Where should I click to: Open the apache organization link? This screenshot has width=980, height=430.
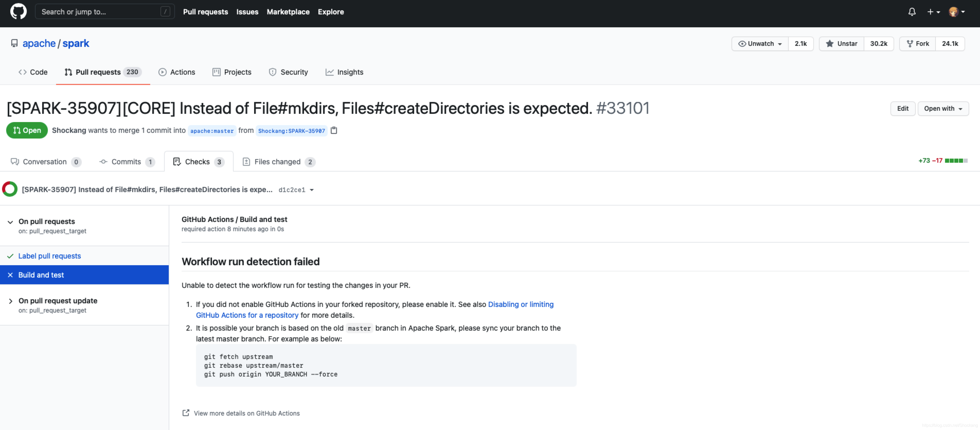pos(39,44)
